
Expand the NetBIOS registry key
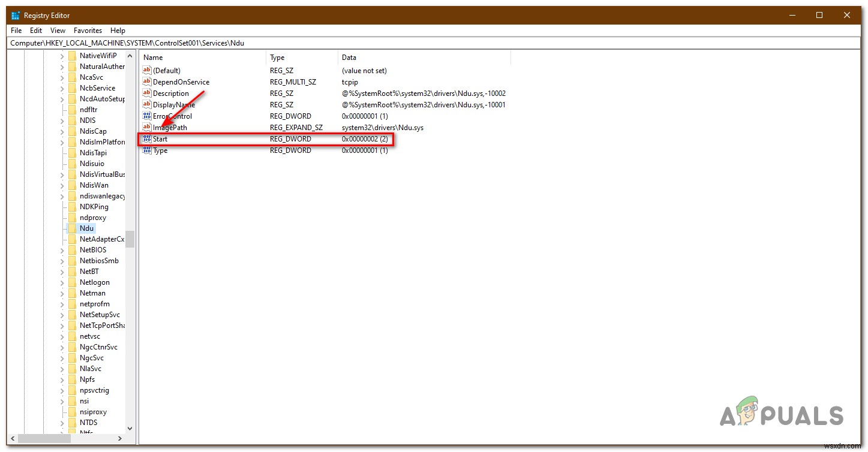pos(62,249)
